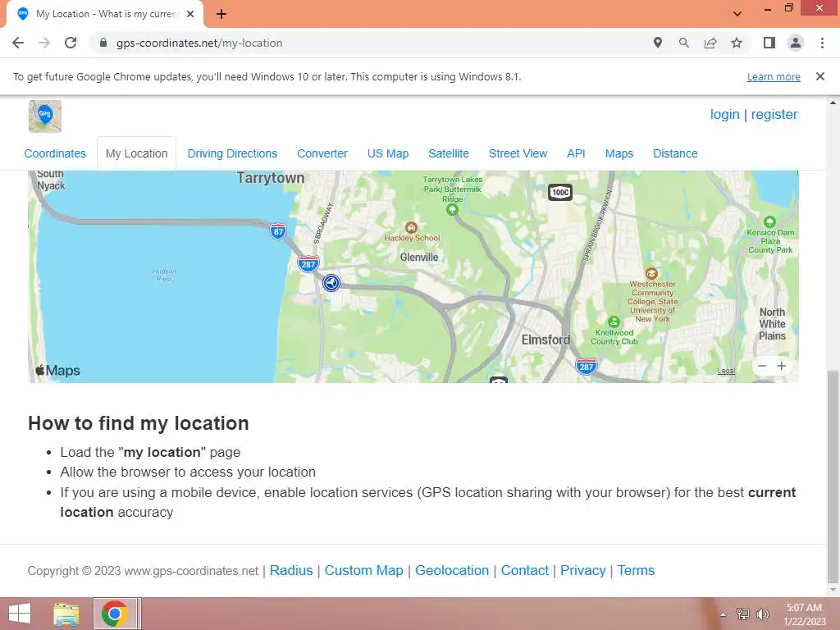The image size is (840, 630).
Task: Click Westchester Community College marker
Action: (x=651, y=273)
